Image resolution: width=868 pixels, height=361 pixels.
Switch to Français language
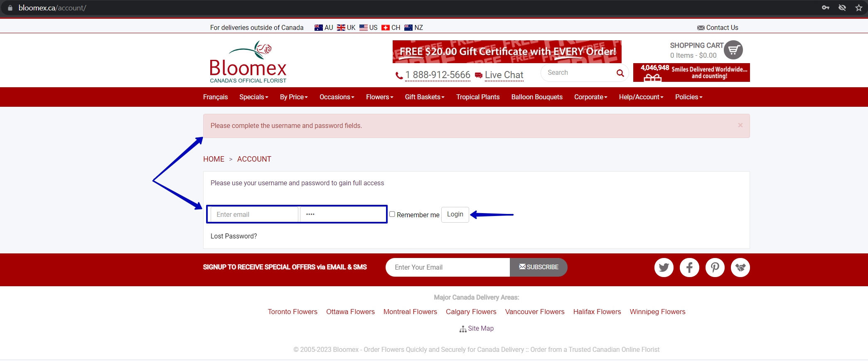tap(215, 97)
